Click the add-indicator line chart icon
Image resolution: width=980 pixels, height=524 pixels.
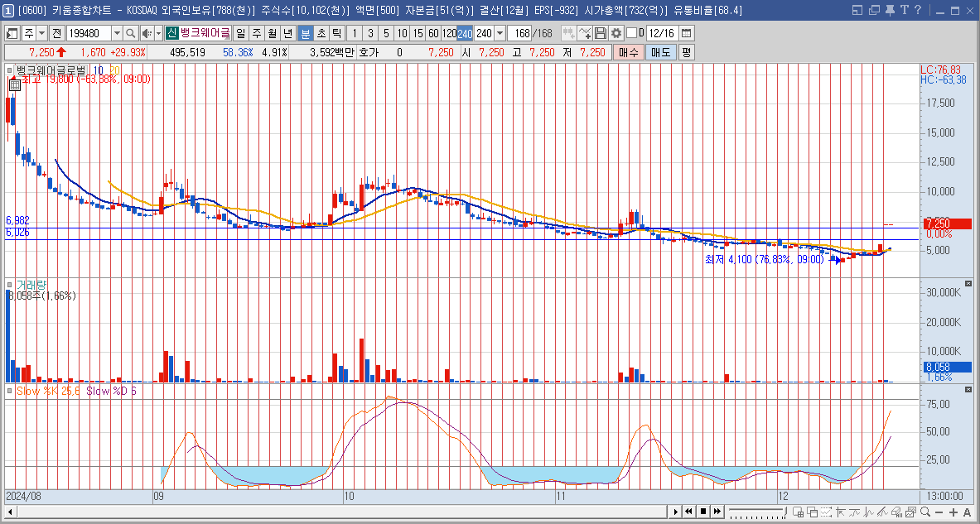click(x=585, y=33)
